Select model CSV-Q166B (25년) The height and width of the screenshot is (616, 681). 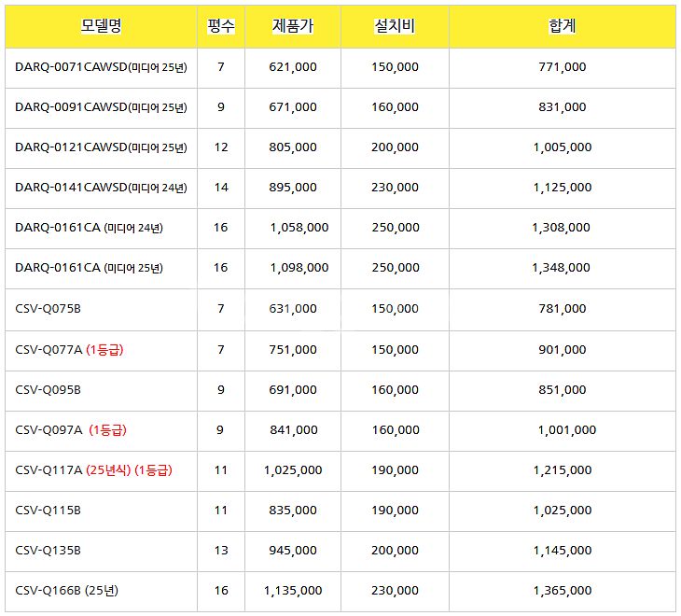coord(66,591)
